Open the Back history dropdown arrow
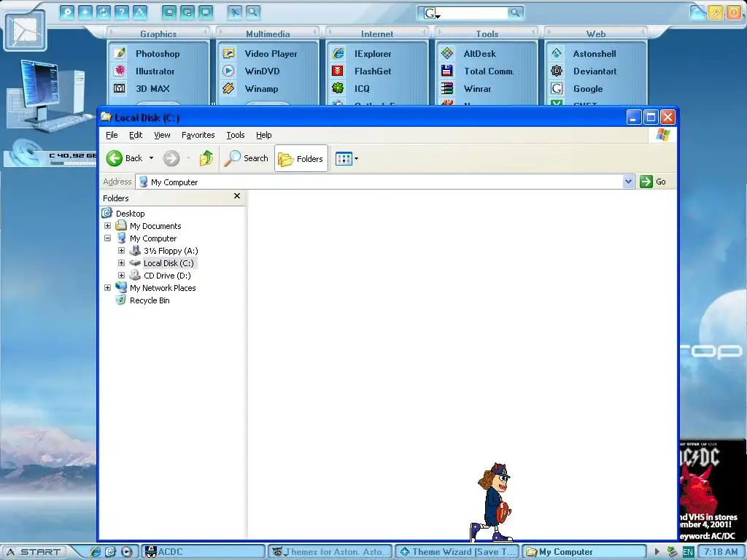Screen dimensions: 747x560 (151, 158)
